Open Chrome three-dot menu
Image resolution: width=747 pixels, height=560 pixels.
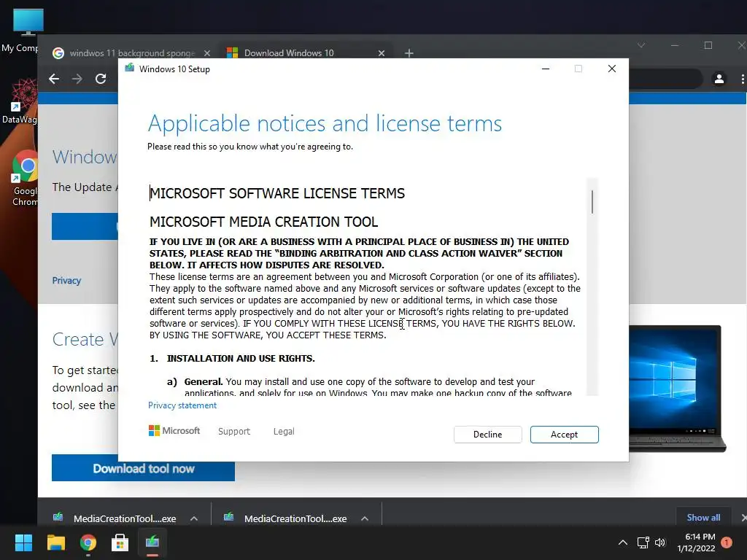tap(742, 79)
